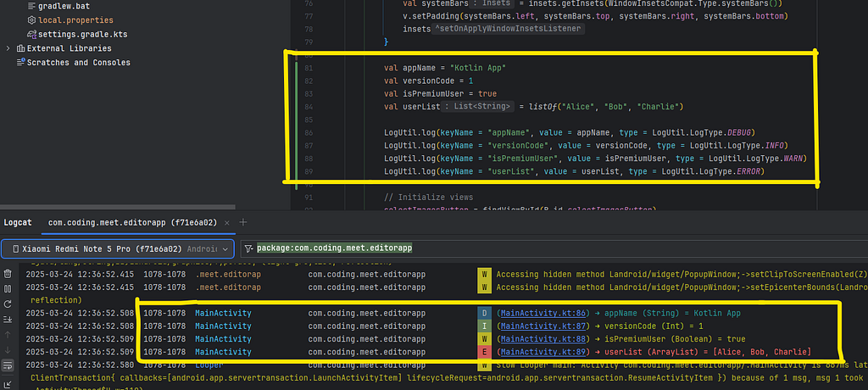Click line number 89 in the gutter
Screen dimensions: 868x390
[309, 172]
